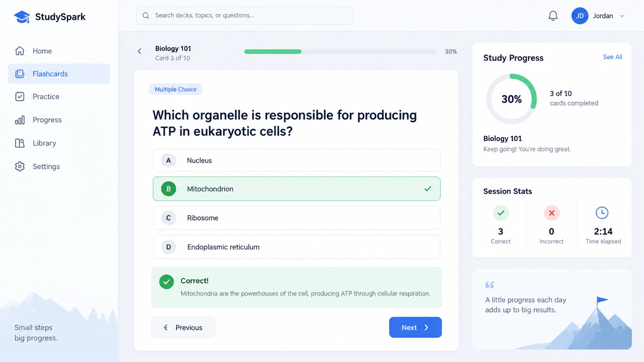This screenshot has height=362, width=644.
Task: Advance with Next button
Action: click(x=415, y=327)
